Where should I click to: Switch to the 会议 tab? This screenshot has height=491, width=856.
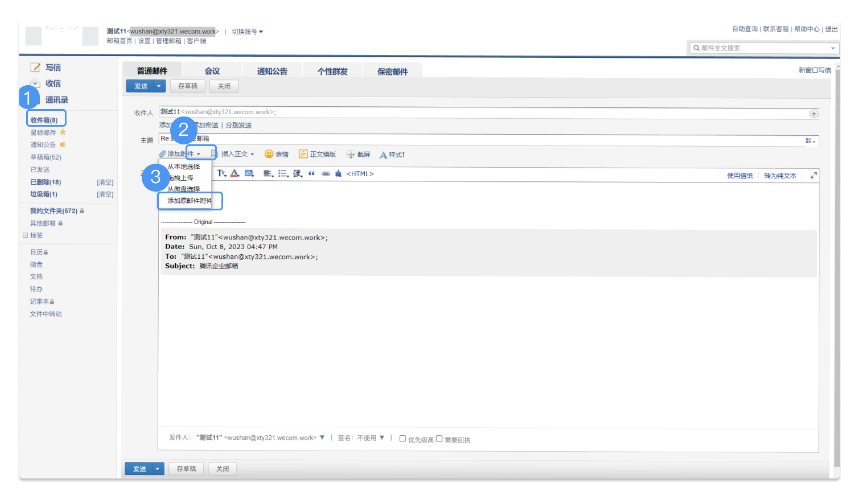click(x=212, y=71)
